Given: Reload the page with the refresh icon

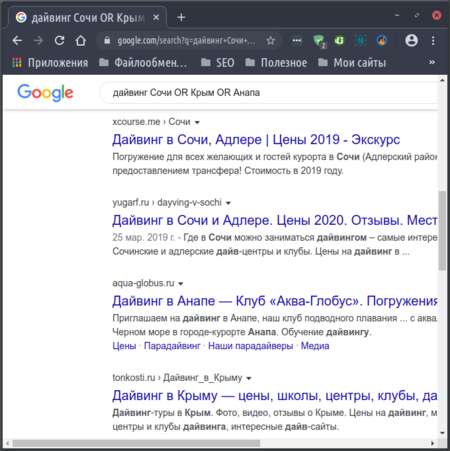Looking at the screenshot, I should [59, 41].
